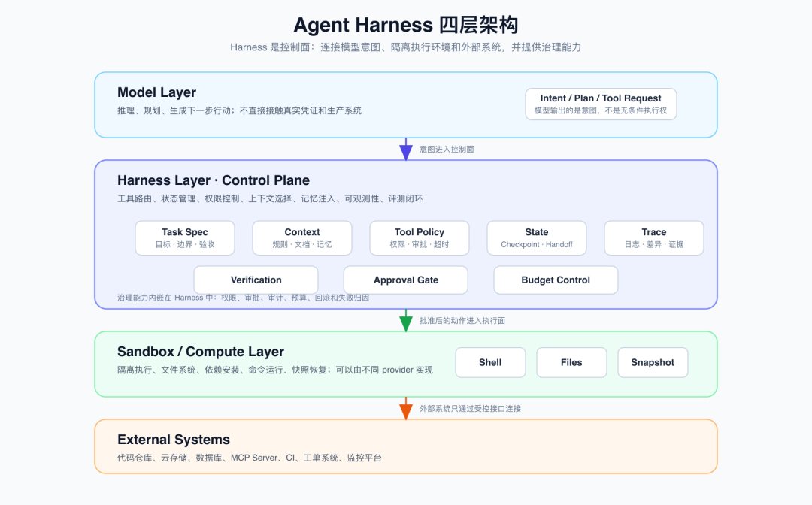Click the 'External Systems' heading
Viewport: 812px width, 505px height.
pos(174,440)
